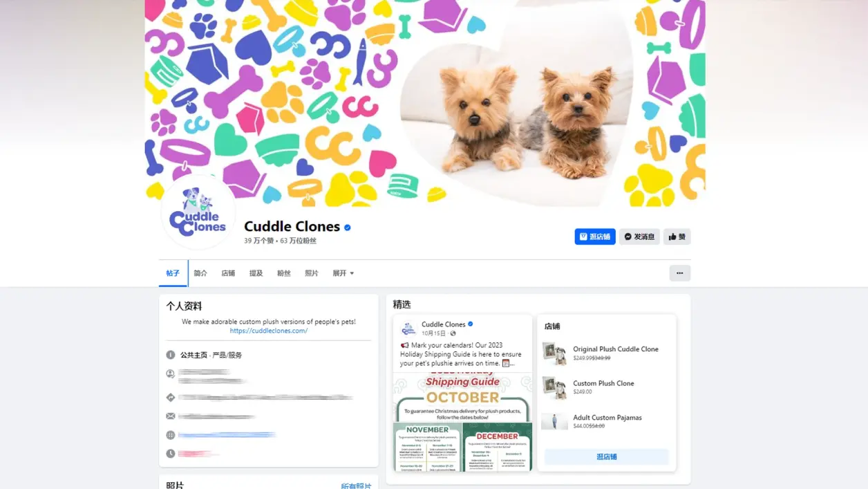Click the blue verified badge beside Cuddle Clones
Screen dimensions: 868x489
coord(348,228)
